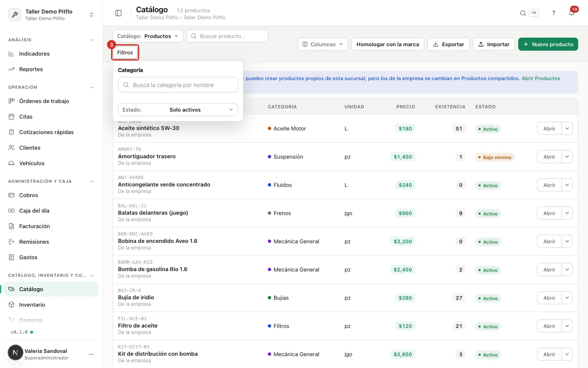Collapse the Análisis section
The width and height of the screenshot is (588, 368).
click(92, 40)
